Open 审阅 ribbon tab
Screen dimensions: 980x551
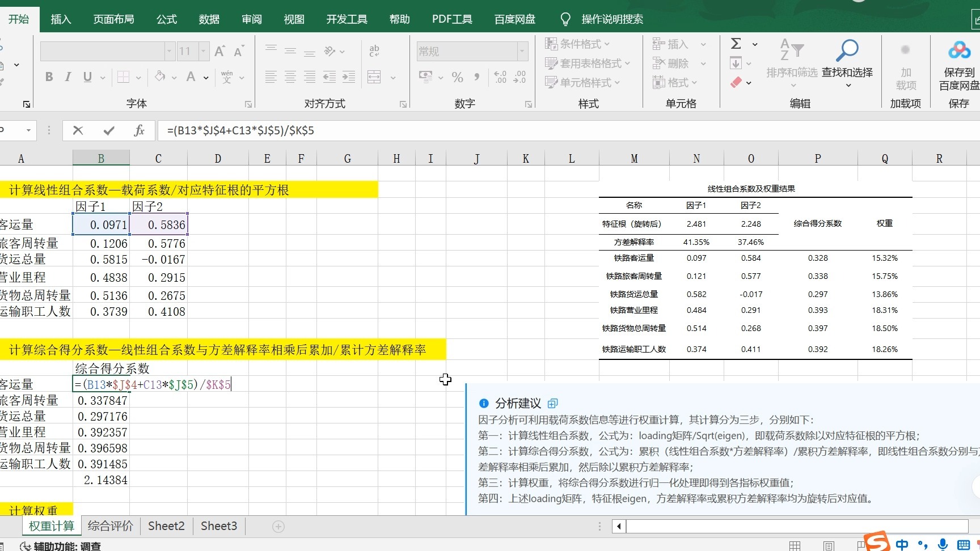point(252,19)
